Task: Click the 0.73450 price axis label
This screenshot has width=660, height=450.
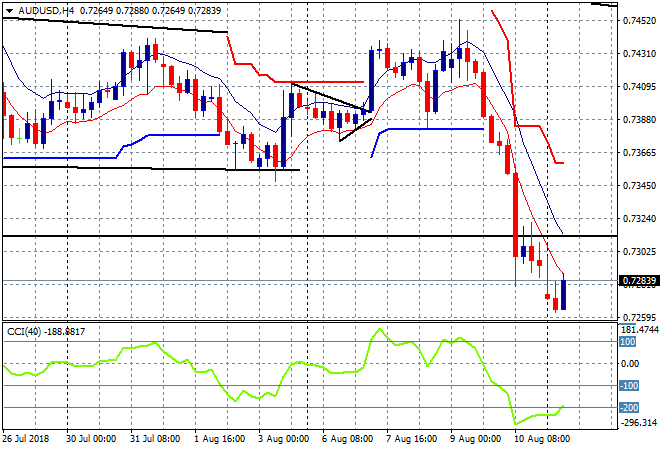Action: click(639, 185)
